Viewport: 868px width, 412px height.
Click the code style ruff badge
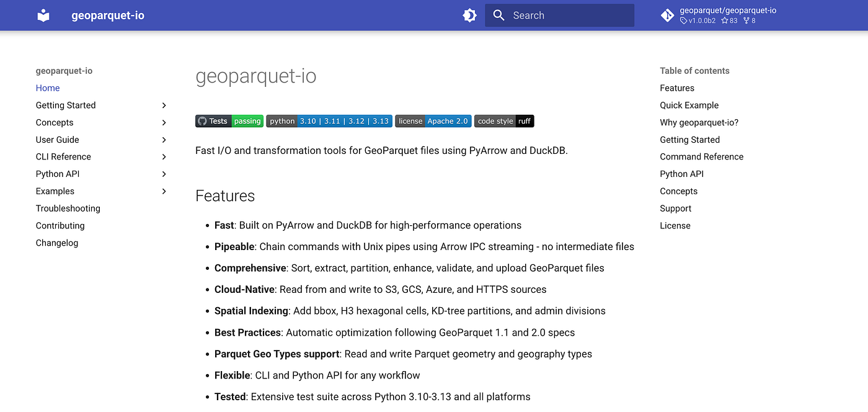tap(504, 121)
